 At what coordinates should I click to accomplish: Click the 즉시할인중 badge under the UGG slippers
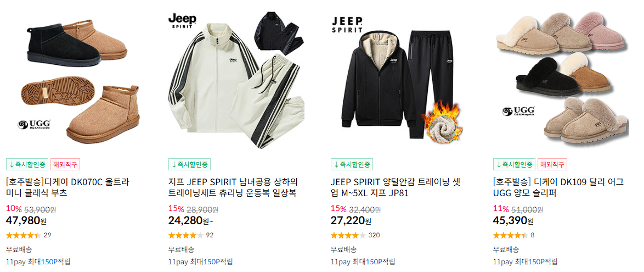tap(514, 164)
